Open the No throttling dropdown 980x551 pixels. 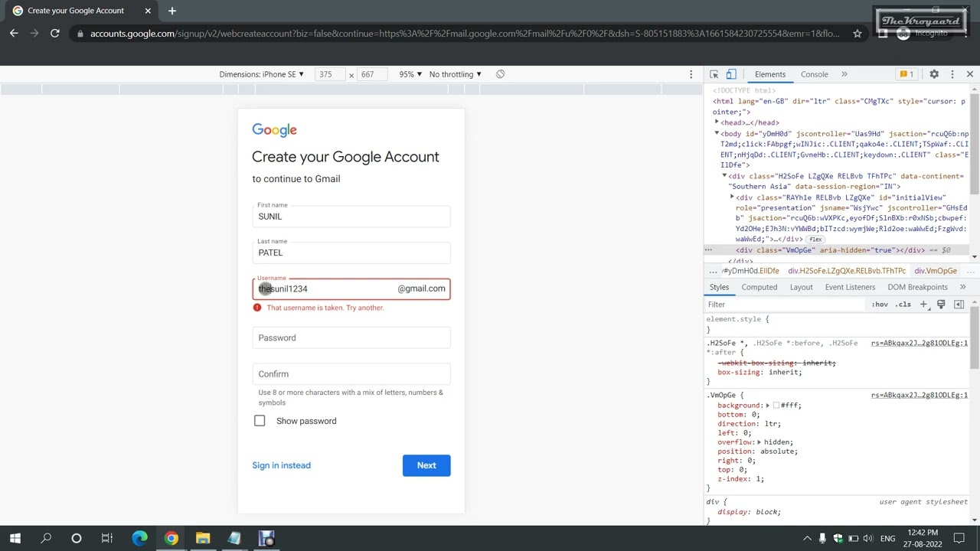(456, 74)
